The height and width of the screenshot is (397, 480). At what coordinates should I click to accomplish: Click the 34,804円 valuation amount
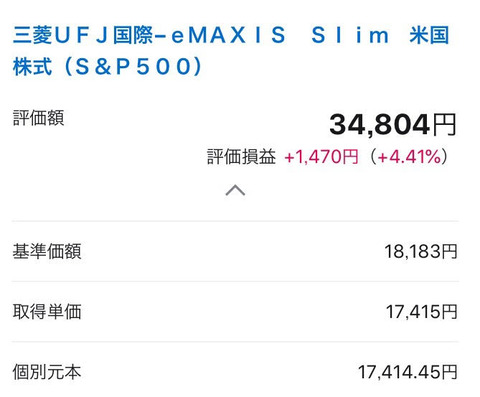pos(393,125)
